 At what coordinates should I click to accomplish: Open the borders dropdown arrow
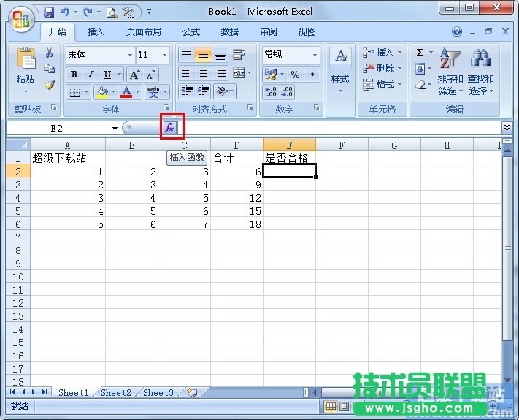coord(86,92)
